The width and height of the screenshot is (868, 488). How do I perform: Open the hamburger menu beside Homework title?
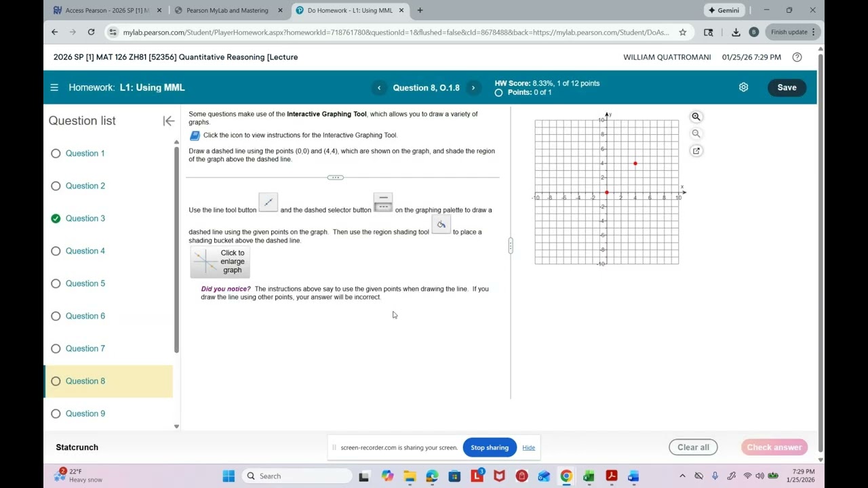(54, 87)
